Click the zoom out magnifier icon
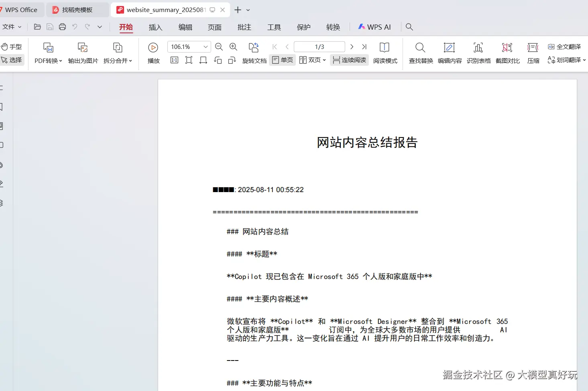The width and height of the screenshot is (588, 391). click(x=219, y=47)
